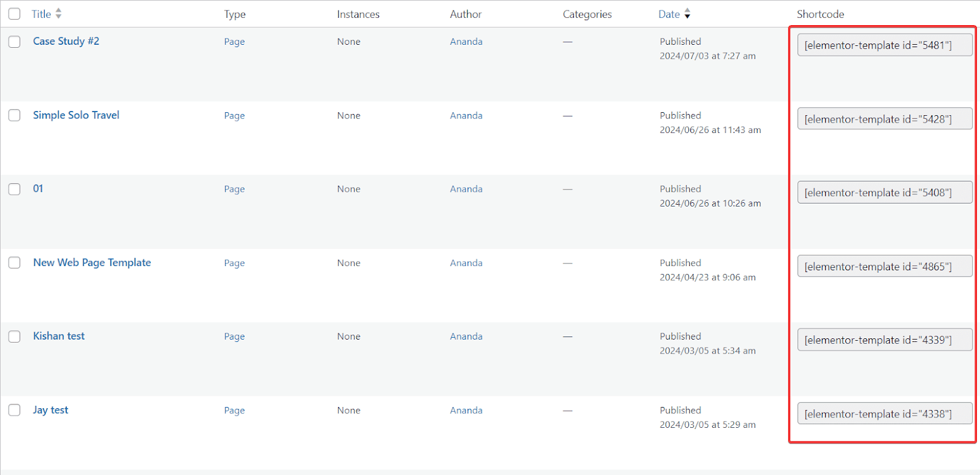
Task: Click the Date column header text
Action: click(x=669, y=14)
